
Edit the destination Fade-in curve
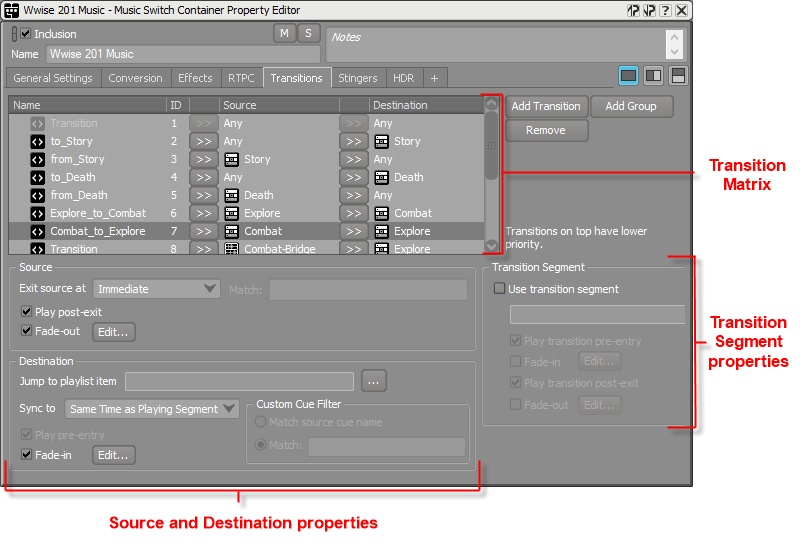point(113,455)
